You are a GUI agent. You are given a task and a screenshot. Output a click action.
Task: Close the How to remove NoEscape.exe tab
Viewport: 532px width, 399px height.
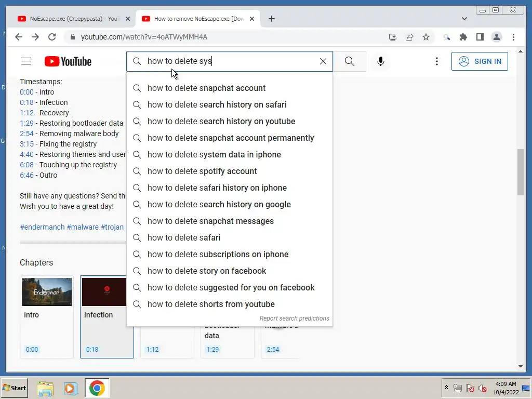click(252, 19)
